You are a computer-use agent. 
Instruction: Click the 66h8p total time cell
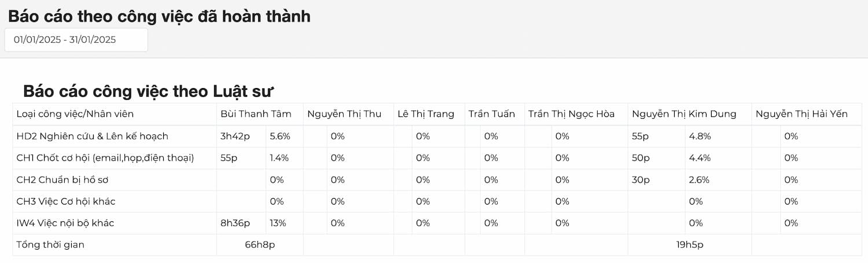coord(260,245)
